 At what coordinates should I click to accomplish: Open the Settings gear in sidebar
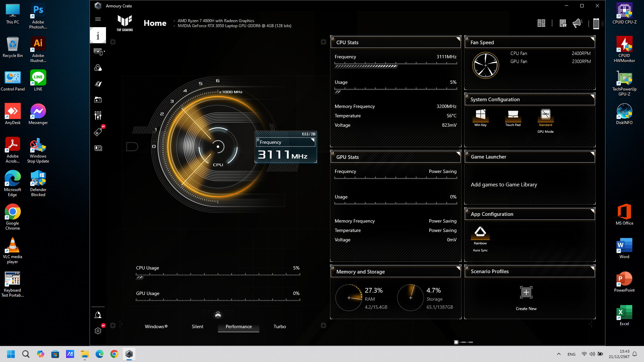click(x=98, y=331)
